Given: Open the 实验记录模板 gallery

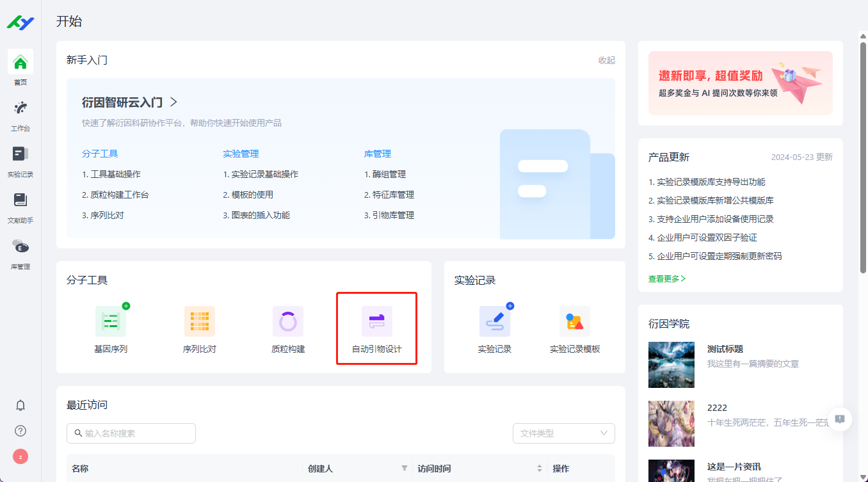Looking at the screenshot, I should [574, 328].
